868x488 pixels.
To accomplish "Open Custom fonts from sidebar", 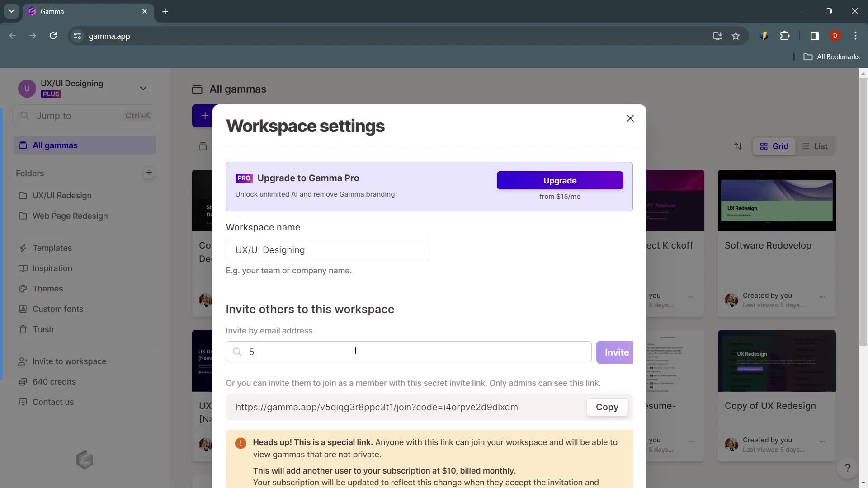I will tap(58, 309).
